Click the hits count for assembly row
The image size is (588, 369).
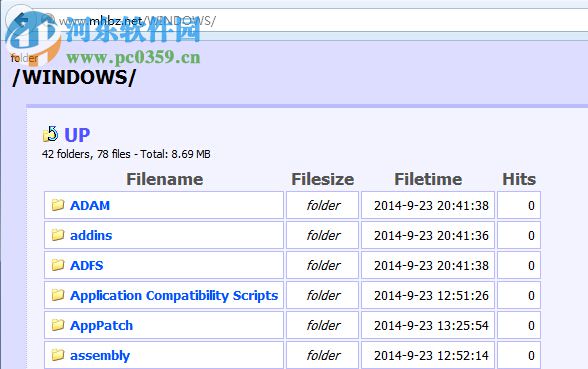coord(531,356)
